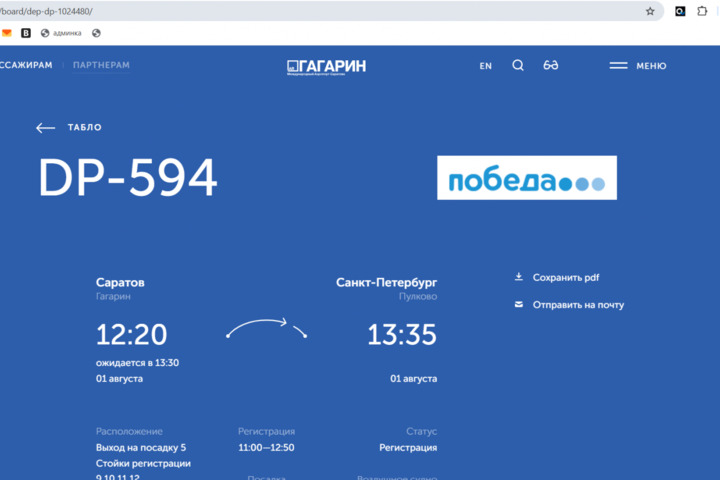The image size is (720, 480).
Task: Choose Отправить на почту
Action: 578,305
